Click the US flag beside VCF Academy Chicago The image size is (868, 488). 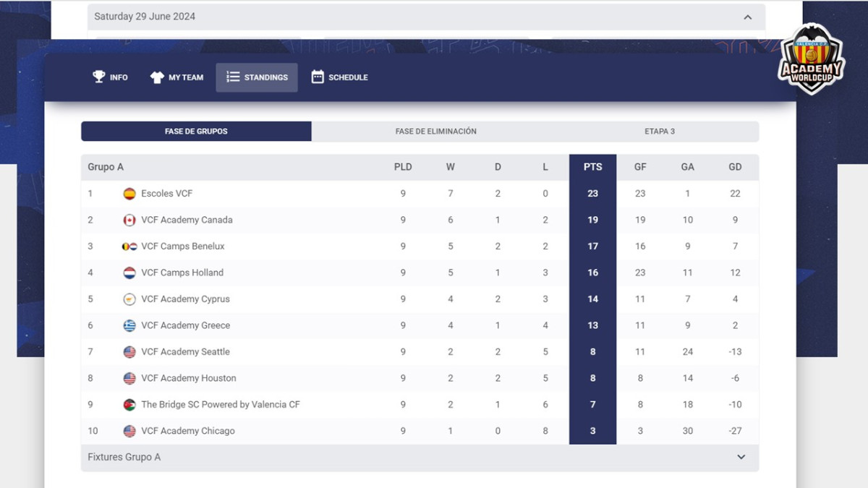[129, 431]
